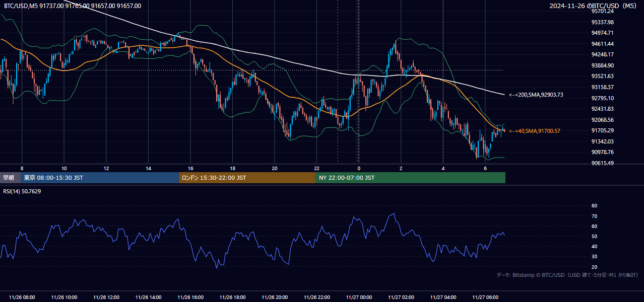Click the '2024-11-26 のBTC/USD (M5)' chart title
Screen dimensions: 644x302
click(x=594, y=6)
